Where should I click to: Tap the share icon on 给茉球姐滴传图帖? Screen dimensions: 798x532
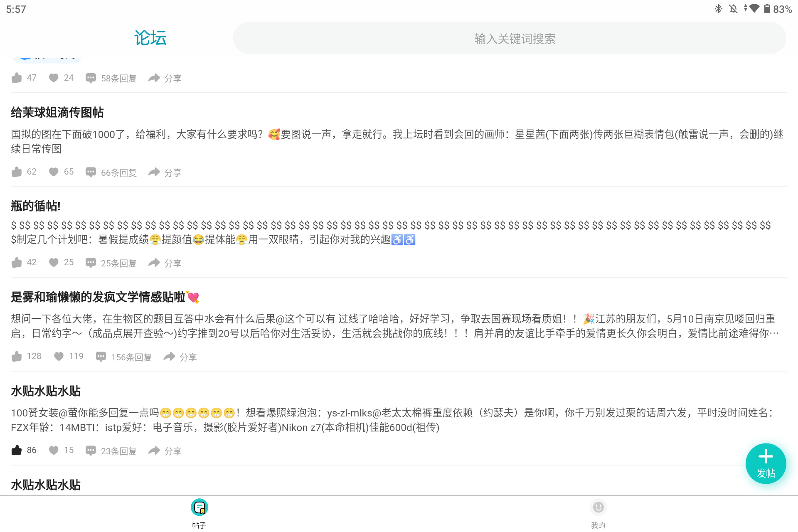pos(154,172)
